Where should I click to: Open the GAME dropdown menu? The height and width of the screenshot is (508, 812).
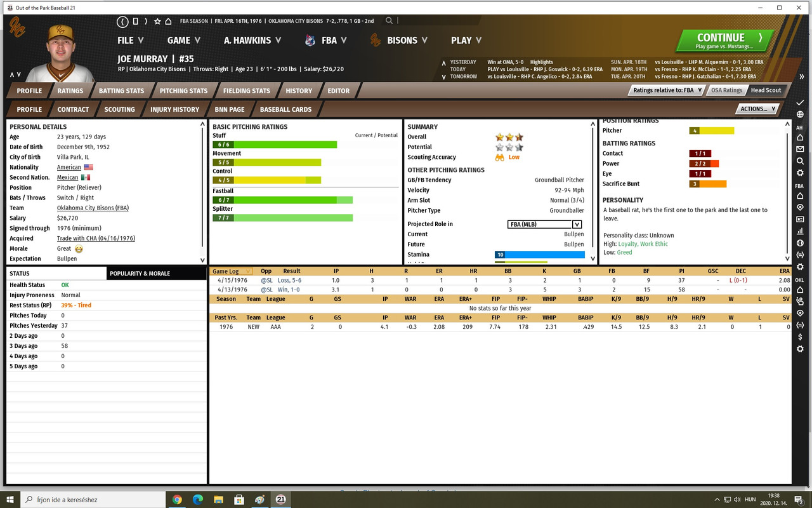pos(184,40)
